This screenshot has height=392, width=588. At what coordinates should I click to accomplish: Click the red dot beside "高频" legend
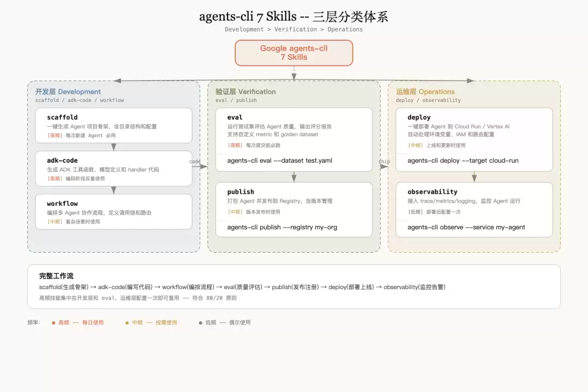click(53, 323)
